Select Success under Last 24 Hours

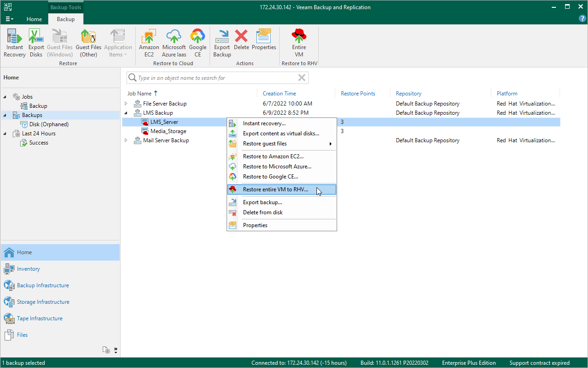click(x=39, y=143)
